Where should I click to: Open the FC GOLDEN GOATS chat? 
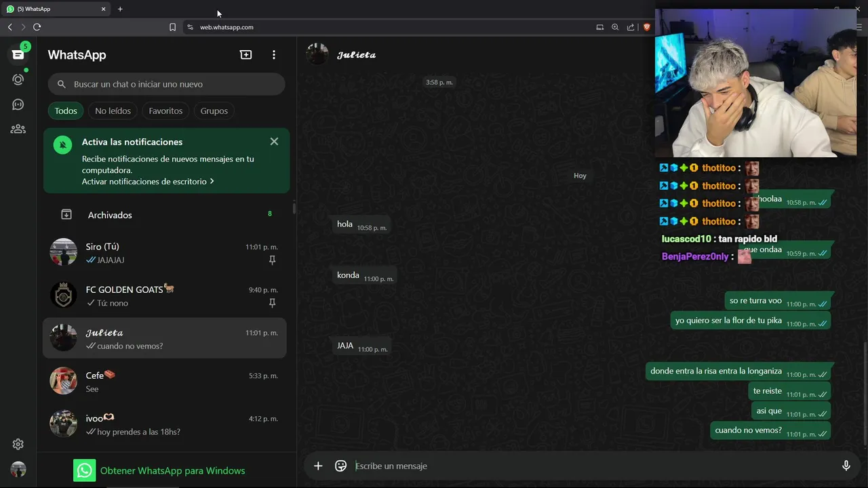(x=166, y=296)
